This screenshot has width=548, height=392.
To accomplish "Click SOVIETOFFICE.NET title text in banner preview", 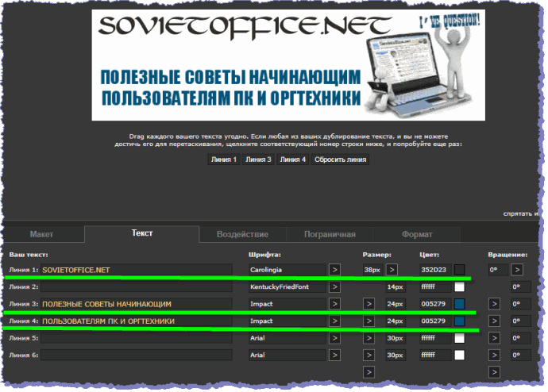I will coord(245,26).
